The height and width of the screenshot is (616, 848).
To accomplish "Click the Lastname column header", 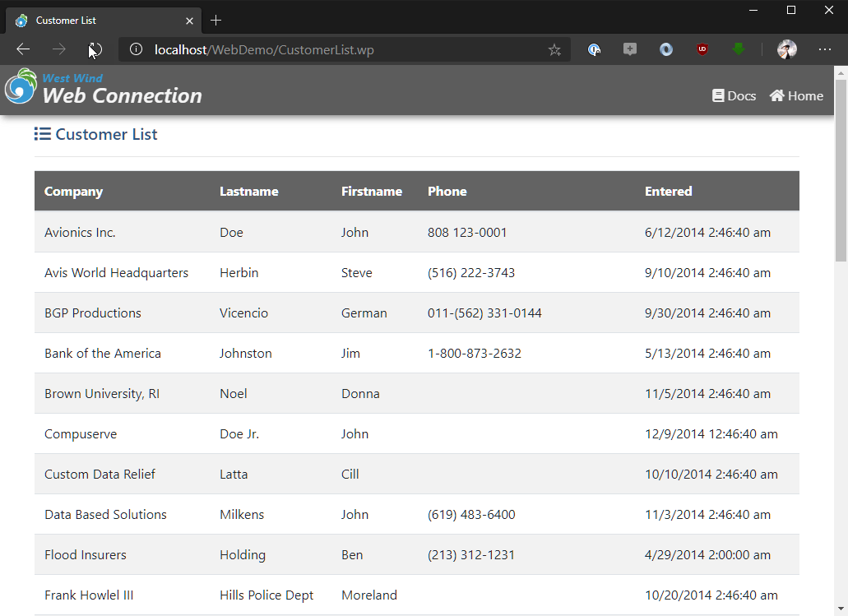I will pyautogui.click(x=248, y=192).
